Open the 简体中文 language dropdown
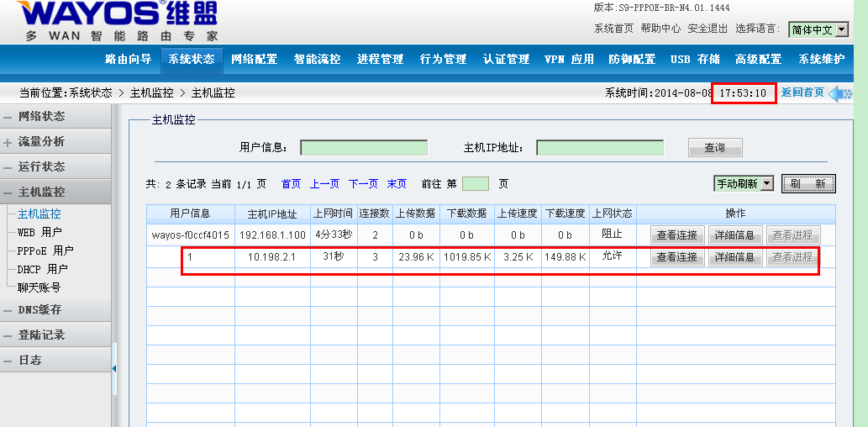Screen dimensions: 868x427 point(818,30)
